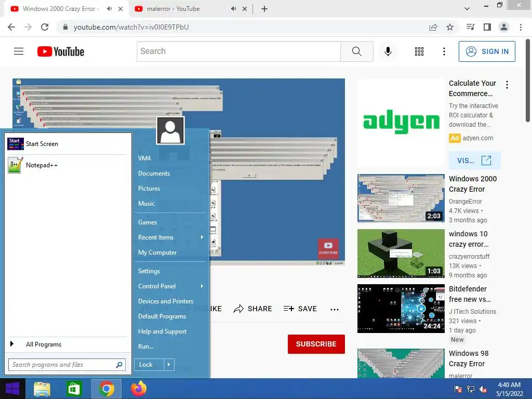Open the YouTube hamburger guide menu

click(x=19, y=51)
